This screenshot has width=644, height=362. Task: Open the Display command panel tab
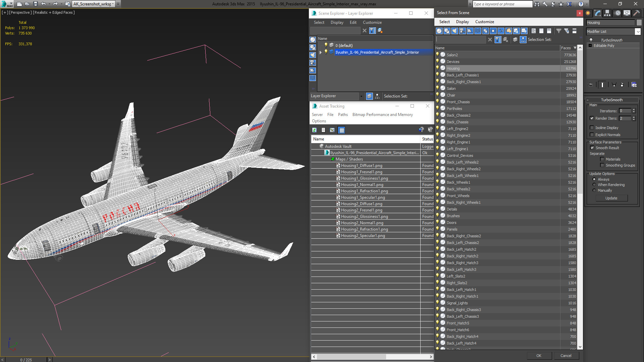tap(627, 13)
